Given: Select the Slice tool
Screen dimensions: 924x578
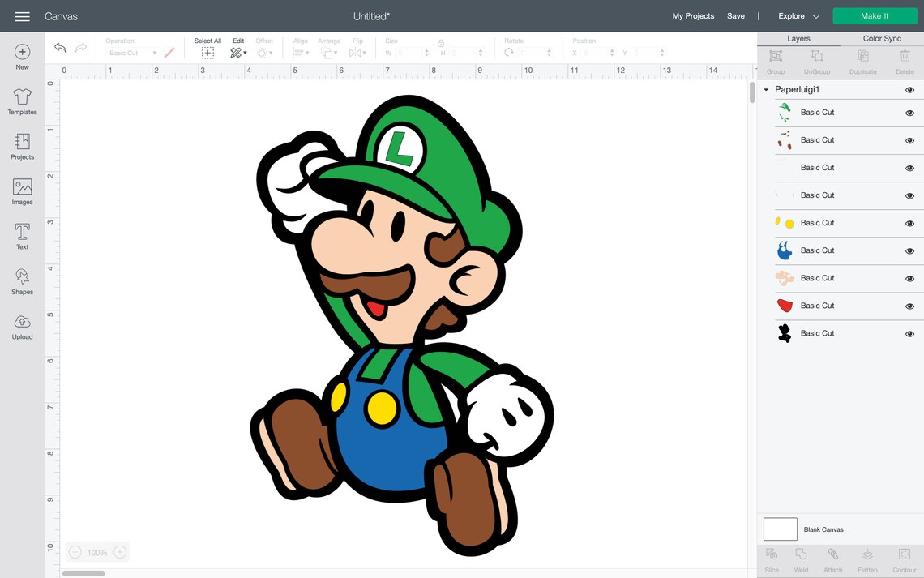Looking at the screenshot, I should click(771, 559).
